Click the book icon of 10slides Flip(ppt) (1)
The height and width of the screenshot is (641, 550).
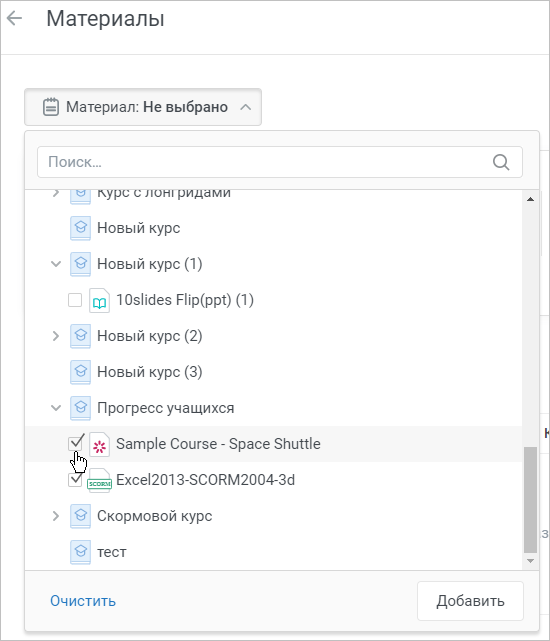click(99, 300)
